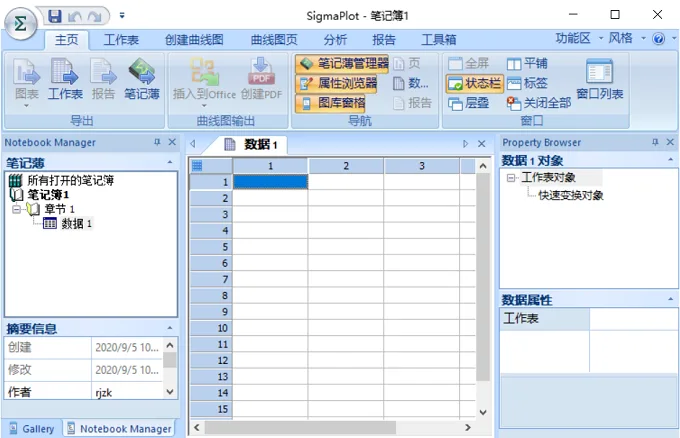680x438 pixels.
Task: Export 图表 from the 导出 group
Action: [26, 82]
